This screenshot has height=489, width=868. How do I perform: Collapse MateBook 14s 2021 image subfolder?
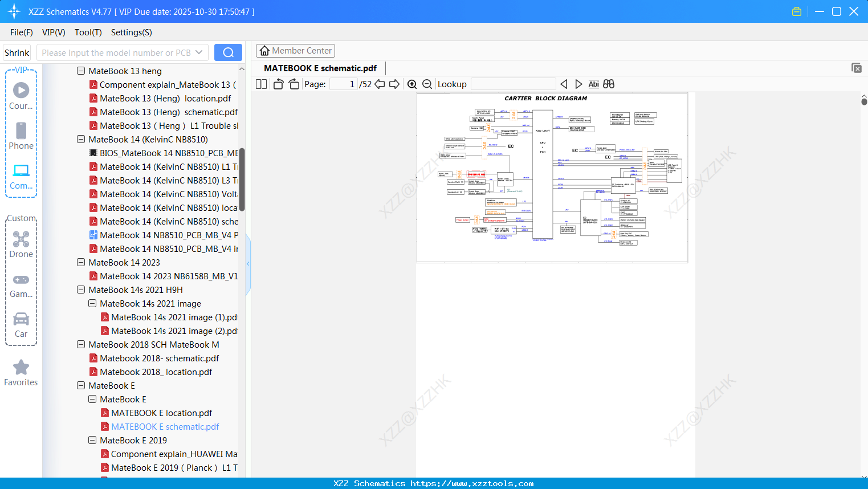tap(92, 303)
